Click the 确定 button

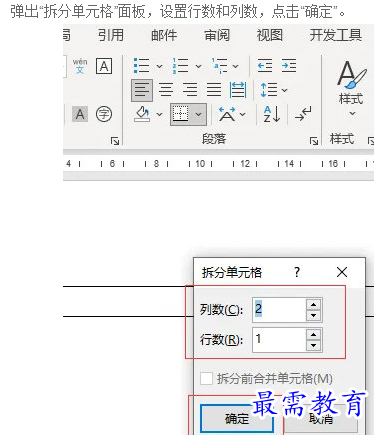(237, 419)
